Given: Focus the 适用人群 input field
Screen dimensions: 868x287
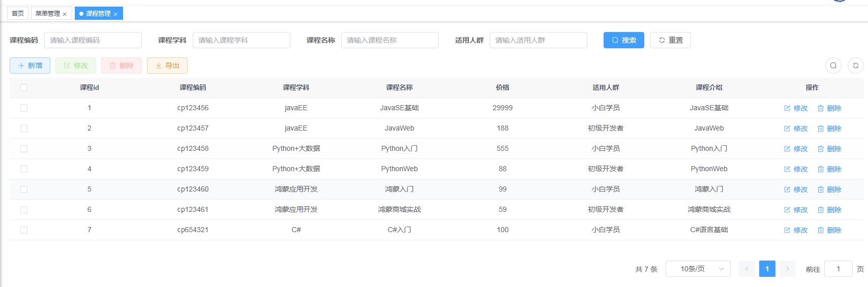Looking at the screenshot, I should click(538, 40).
